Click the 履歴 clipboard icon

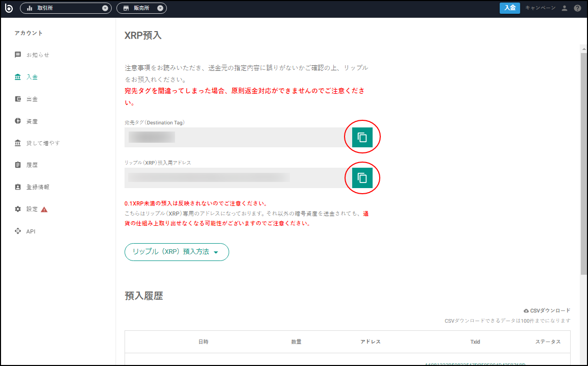click(18, 165)
